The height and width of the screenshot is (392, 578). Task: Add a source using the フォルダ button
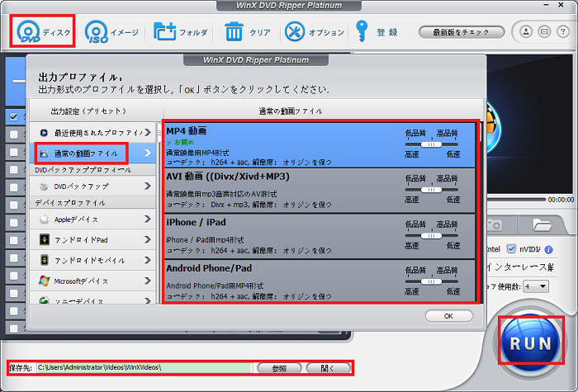point(181,31)
